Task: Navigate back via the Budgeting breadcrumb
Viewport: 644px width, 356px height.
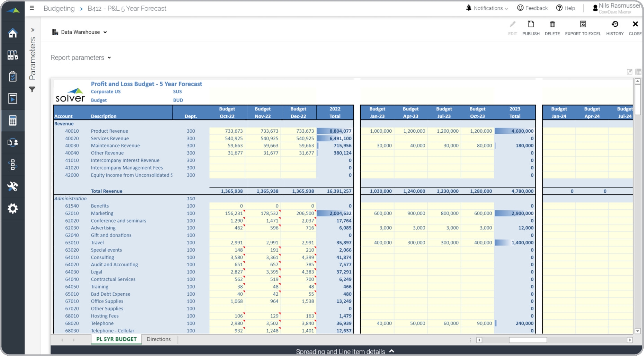Action: tap(59, 8)
